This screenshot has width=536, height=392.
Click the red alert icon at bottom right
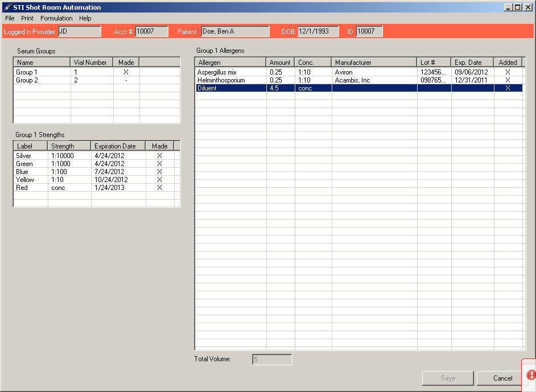[530, 375]
